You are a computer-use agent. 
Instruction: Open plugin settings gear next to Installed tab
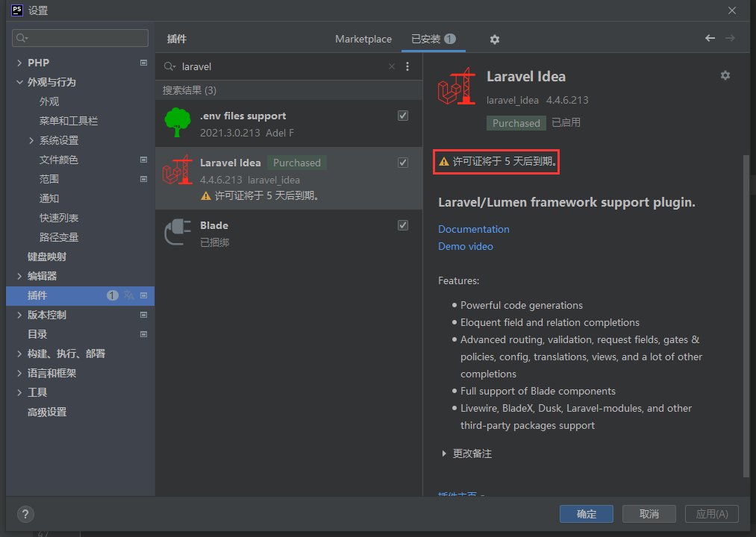tap(495, 40)
